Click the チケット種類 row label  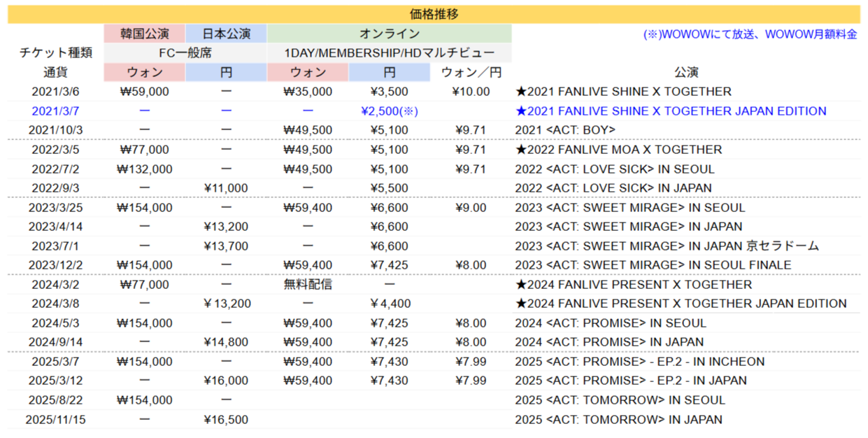pos(56,53)
